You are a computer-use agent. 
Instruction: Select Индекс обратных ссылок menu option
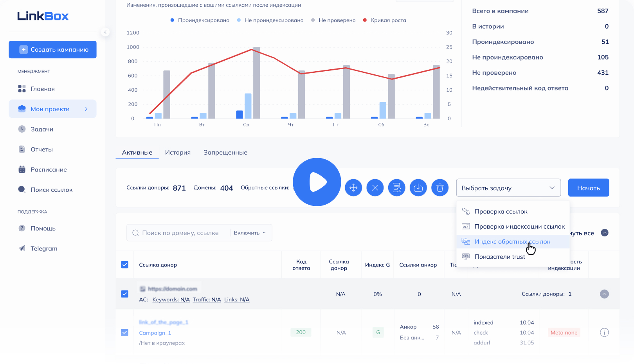pyautogui.click(x=512, y=242)
